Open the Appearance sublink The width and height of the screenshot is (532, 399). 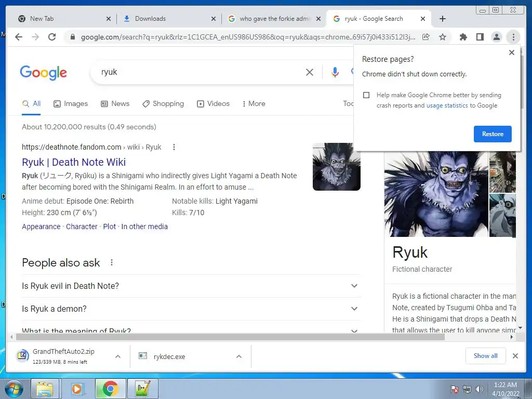pyautogui.click(x=41, y=227)
